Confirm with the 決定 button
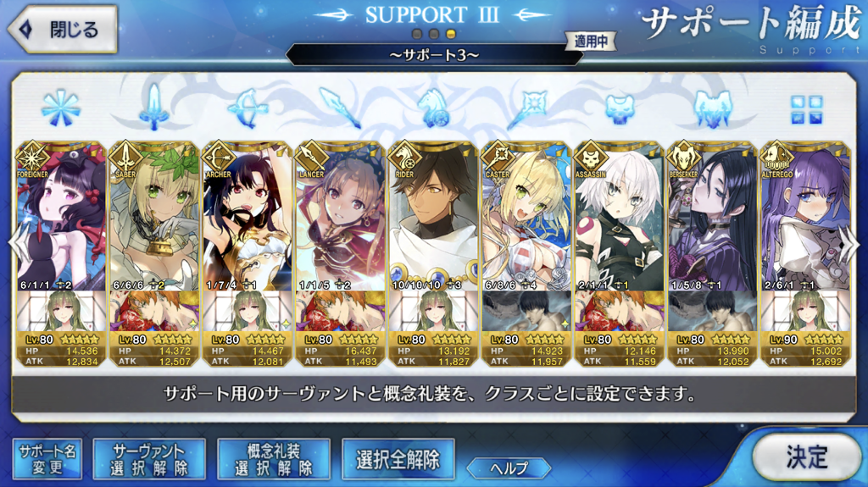Screen dimensions: 868x487 [807, 457]
